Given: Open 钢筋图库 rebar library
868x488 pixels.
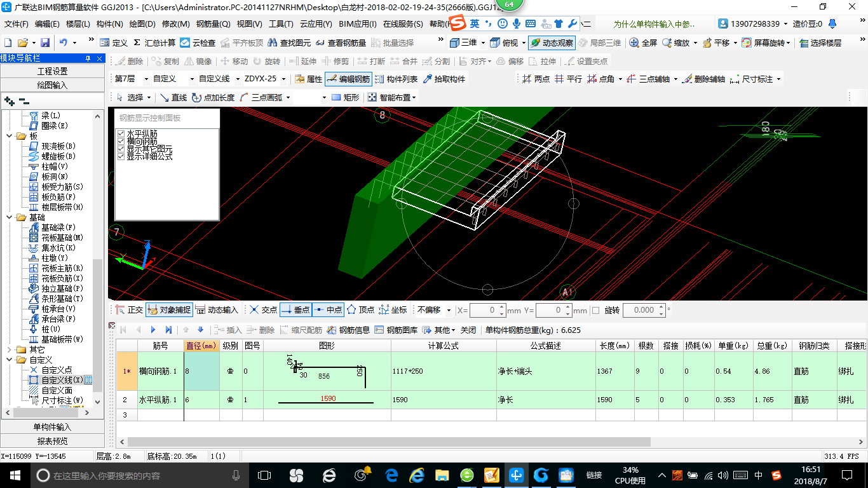Looking at the screenshot, I should pyautogui.click(x=396, y=330).
